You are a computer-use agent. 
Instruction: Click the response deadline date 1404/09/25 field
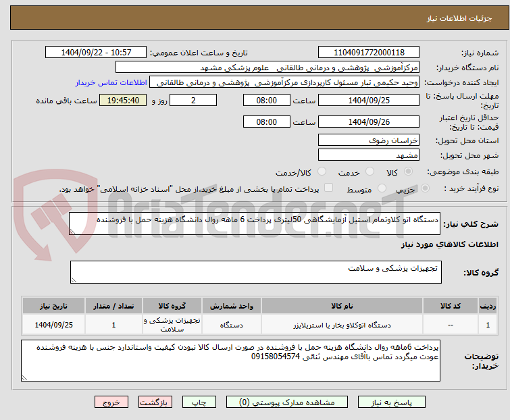click(369, 100)
